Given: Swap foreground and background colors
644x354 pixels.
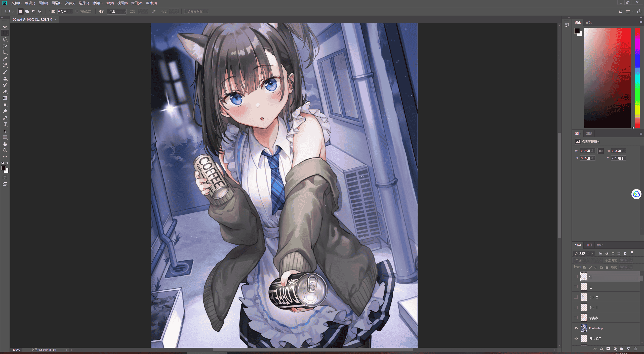Looking at the screenshot, I should (7, 163).
